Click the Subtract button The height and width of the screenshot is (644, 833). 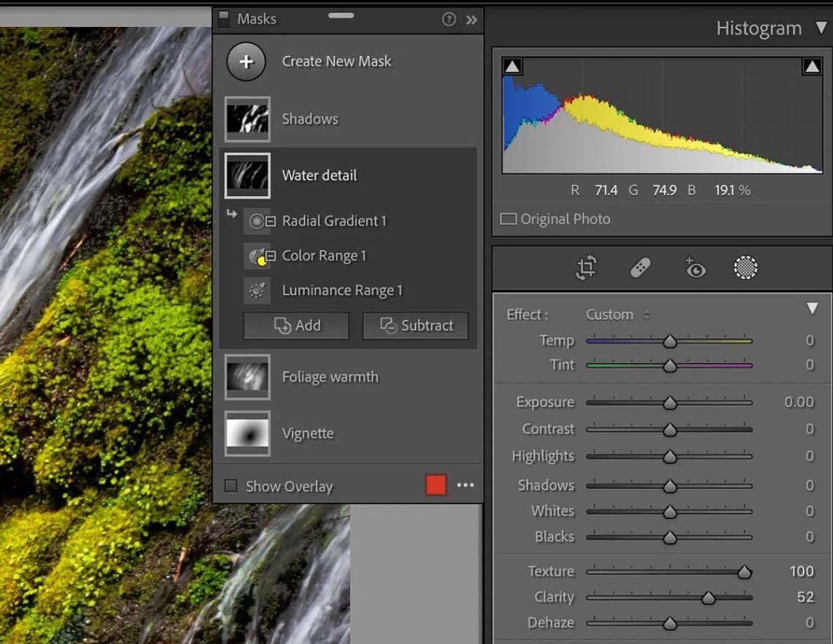click(415, 326)
